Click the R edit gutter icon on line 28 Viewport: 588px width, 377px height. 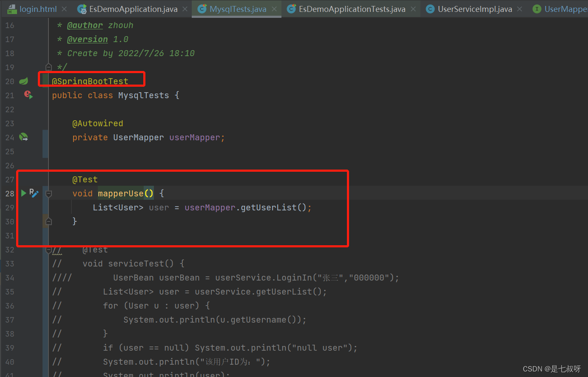[34, 193]
